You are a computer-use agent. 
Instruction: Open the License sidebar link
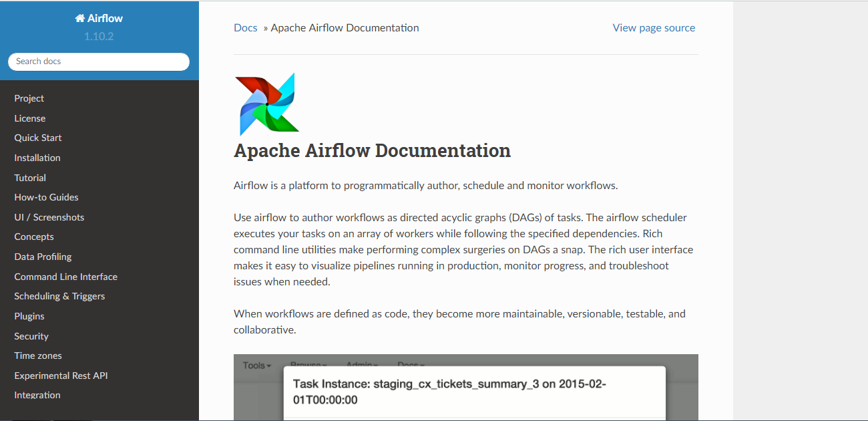click(x=30, y=118)
